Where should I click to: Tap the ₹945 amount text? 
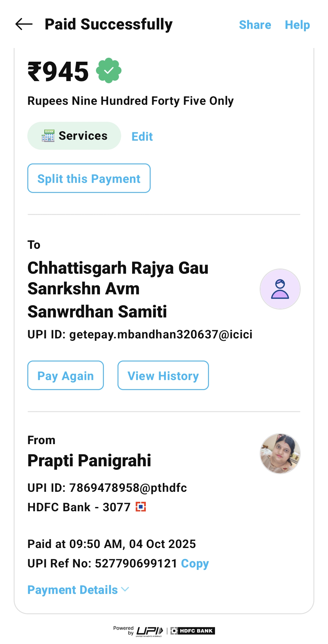[58, 72]
